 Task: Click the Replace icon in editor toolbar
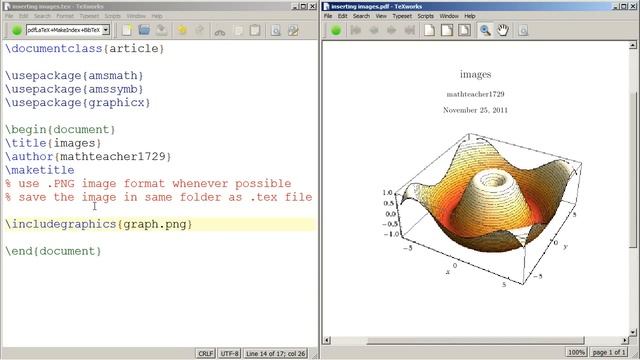293,30
